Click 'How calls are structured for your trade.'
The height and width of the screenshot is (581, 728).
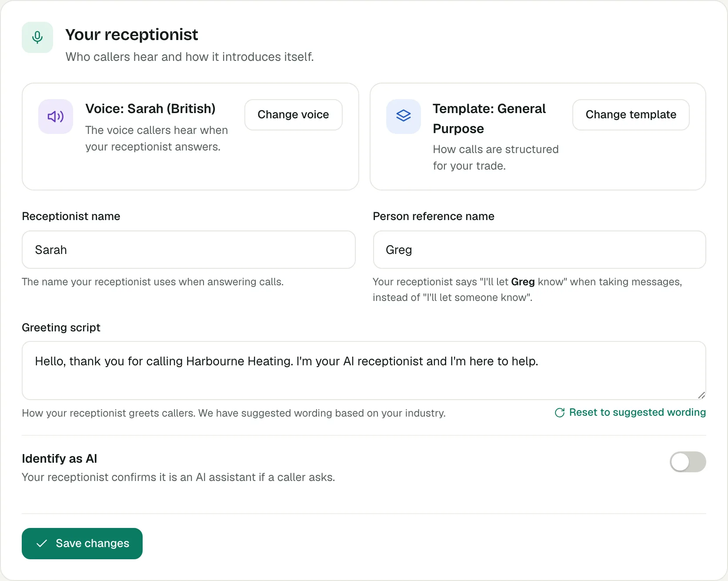[x=496, y=157]
